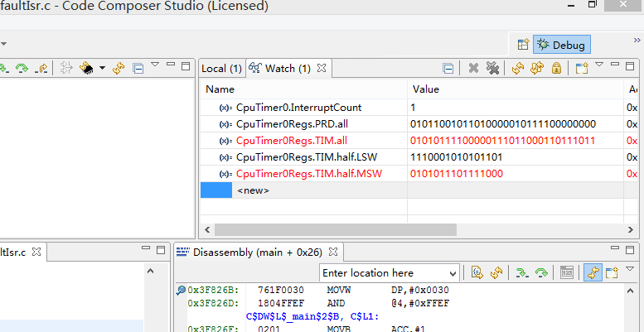Click the Enter location here field
The width and height of the screenshot is (644, 332).
[385, 273]
